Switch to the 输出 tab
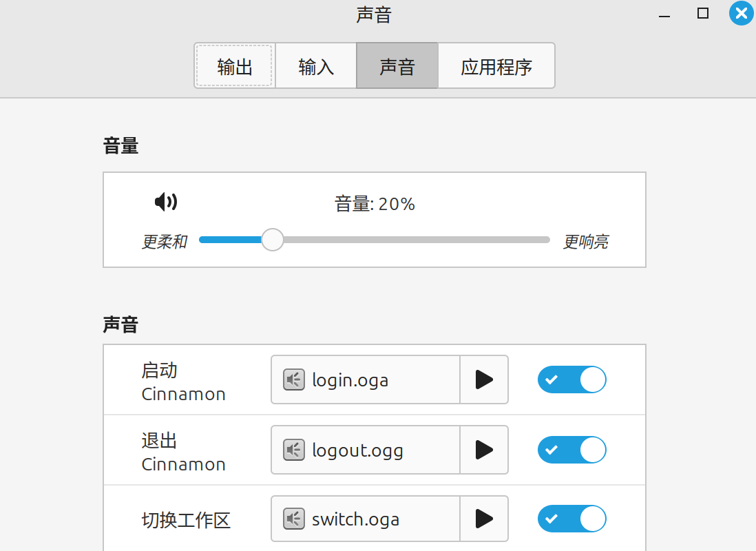Screen dimensions: 756x551 coord(234,65)
